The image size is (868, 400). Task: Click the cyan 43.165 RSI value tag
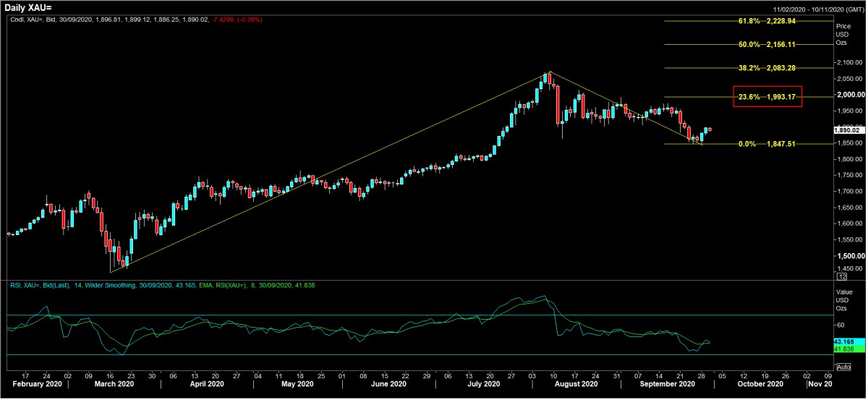pyautogui.click(x=849, y=341)
